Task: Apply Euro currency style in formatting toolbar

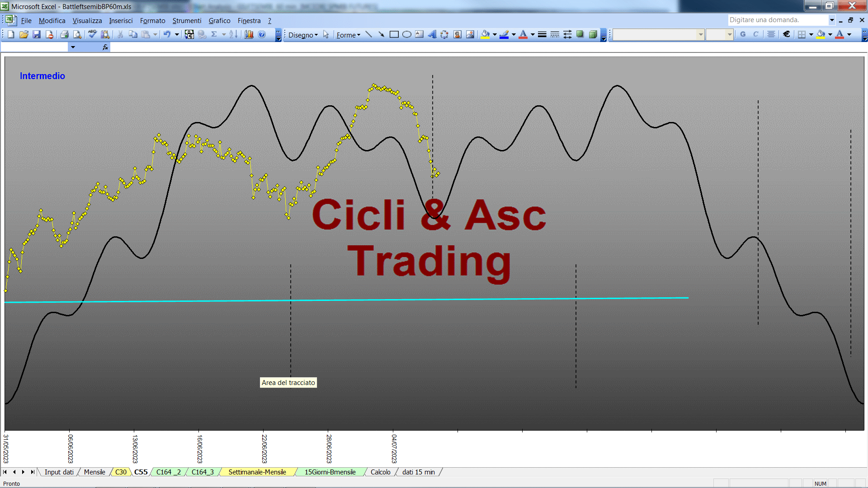Action: coord(787,34)
